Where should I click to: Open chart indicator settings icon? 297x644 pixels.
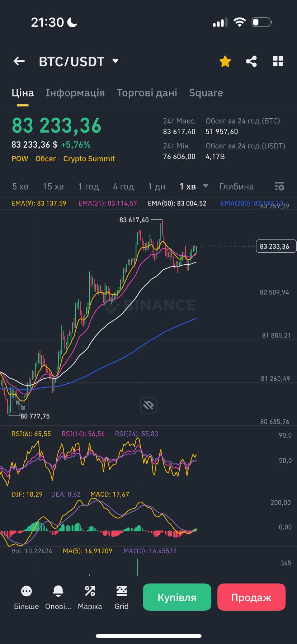tap(279, 186)
